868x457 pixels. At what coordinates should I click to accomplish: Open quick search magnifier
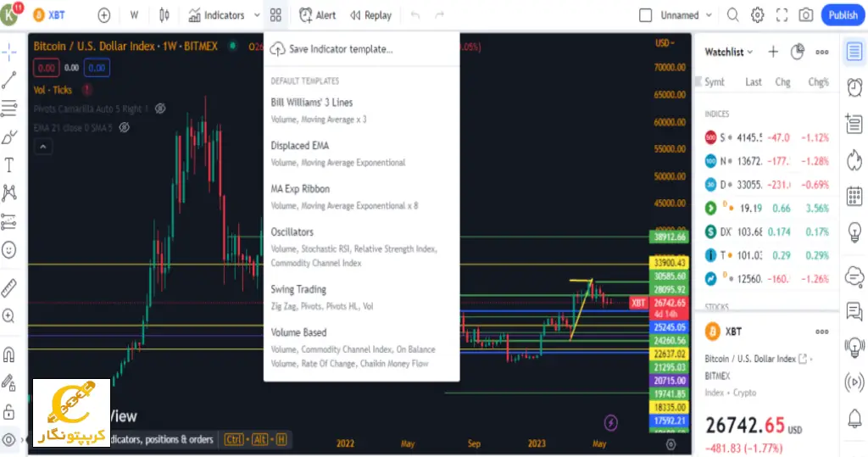click(x=733, y=15)
